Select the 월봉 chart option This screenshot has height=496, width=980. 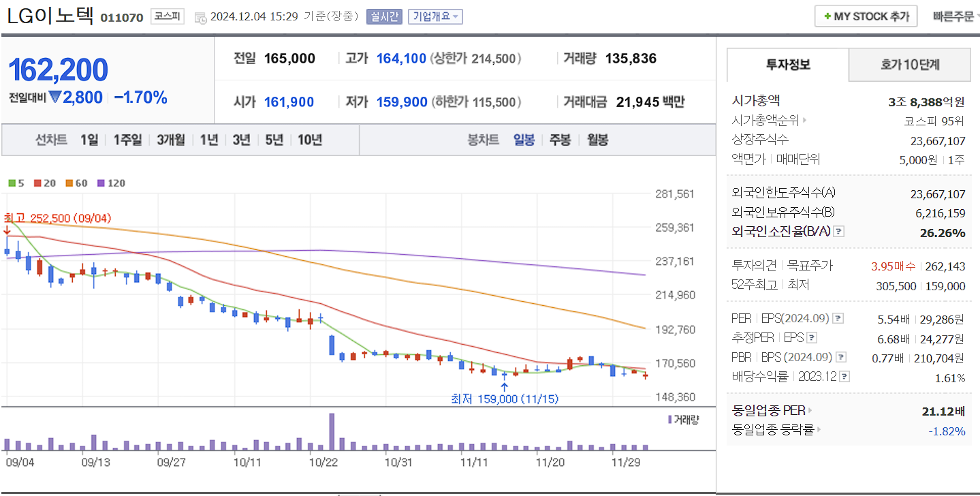(x=598, y=140)
